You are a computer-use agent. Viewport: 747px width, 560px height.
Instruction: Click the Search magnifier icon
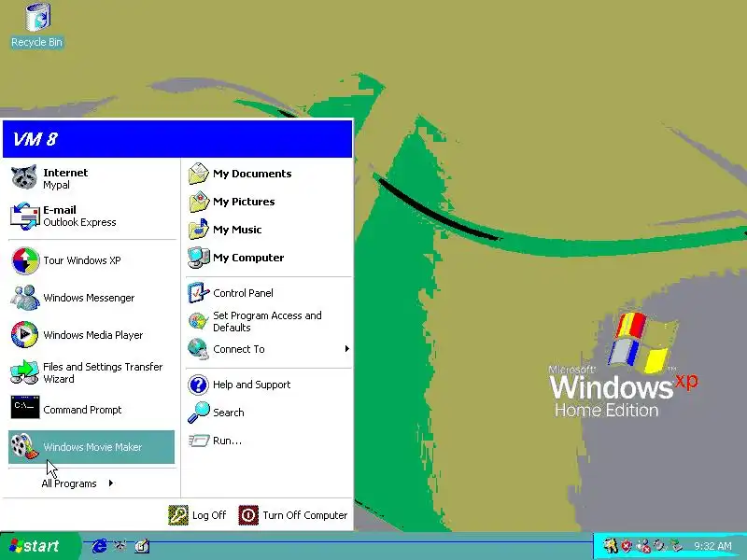pyautogui.click(x=198, y=413)
